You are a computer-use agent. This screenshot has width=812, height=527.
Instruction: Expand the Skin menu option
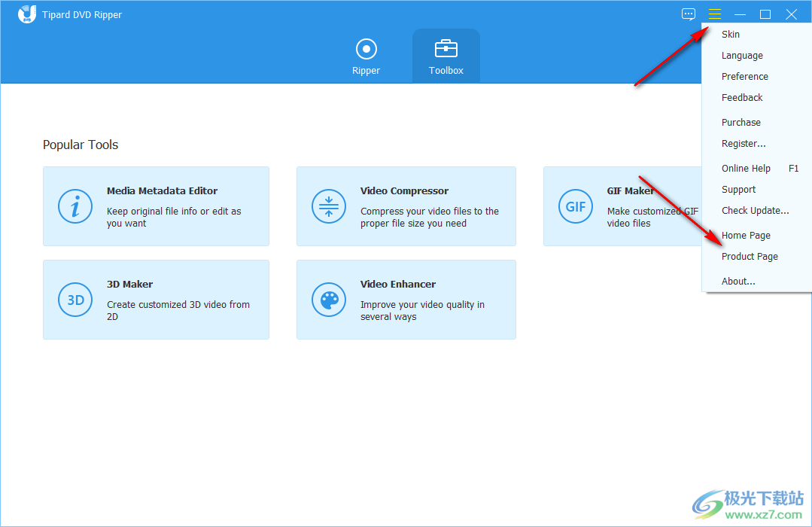pyautogui.click(x=731, y=35)
